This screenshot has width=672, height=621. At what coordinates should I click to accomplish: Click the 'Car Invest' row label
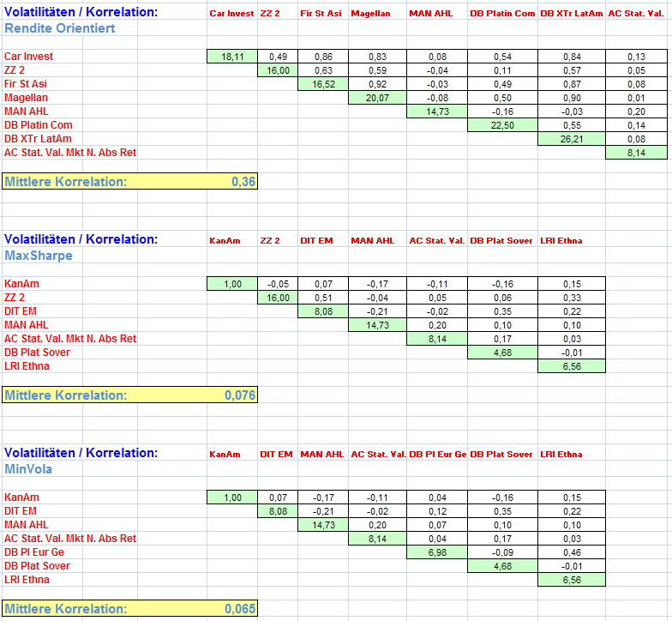coord(29,57)
